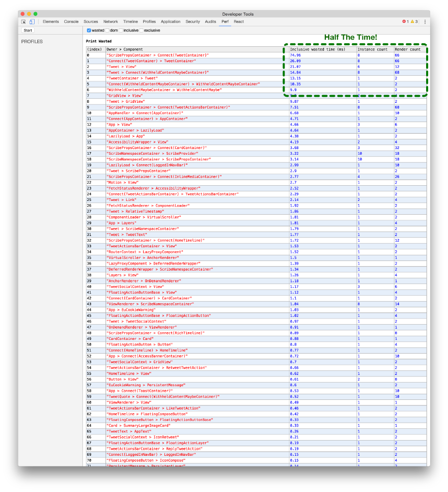Click the "ViewRenderer > View" row
The width and height of the screenshot is (448, 492).
tap(256, 402)
